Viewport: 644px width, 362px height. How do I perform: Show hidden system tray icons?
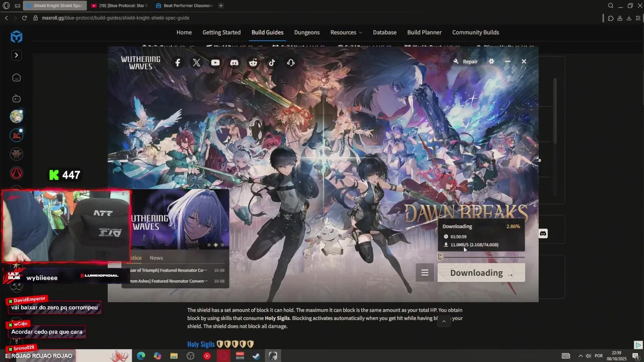580,356
